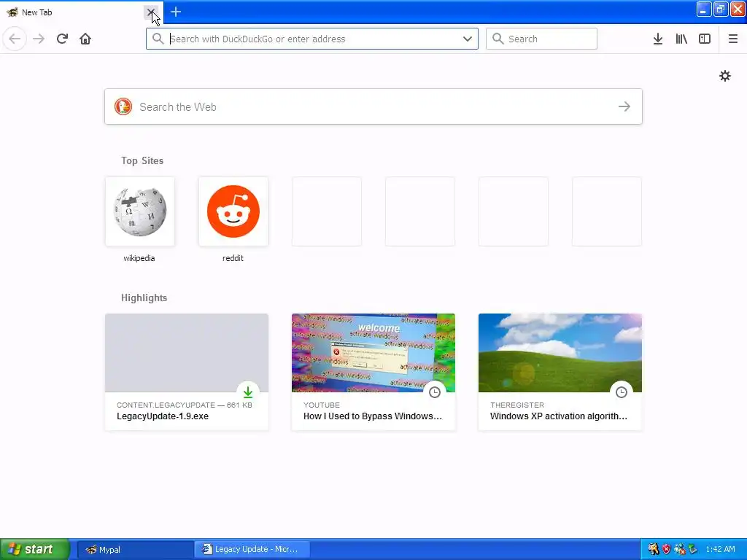Toggle the sidebar view icon
Screen dimensions: 747x560
(705, 39)
